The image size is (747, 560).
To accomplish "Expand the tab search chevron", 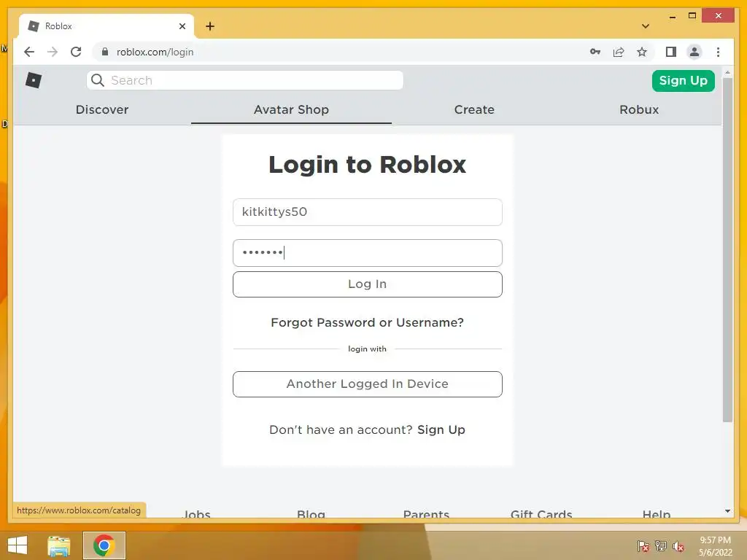I will point(646,26).
